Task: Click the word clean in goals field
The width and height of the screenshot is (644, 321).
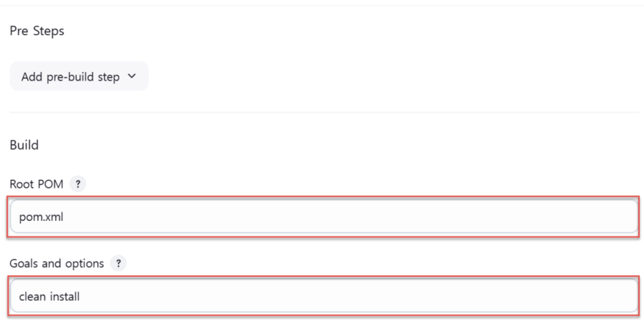Action: coord(32,297)
